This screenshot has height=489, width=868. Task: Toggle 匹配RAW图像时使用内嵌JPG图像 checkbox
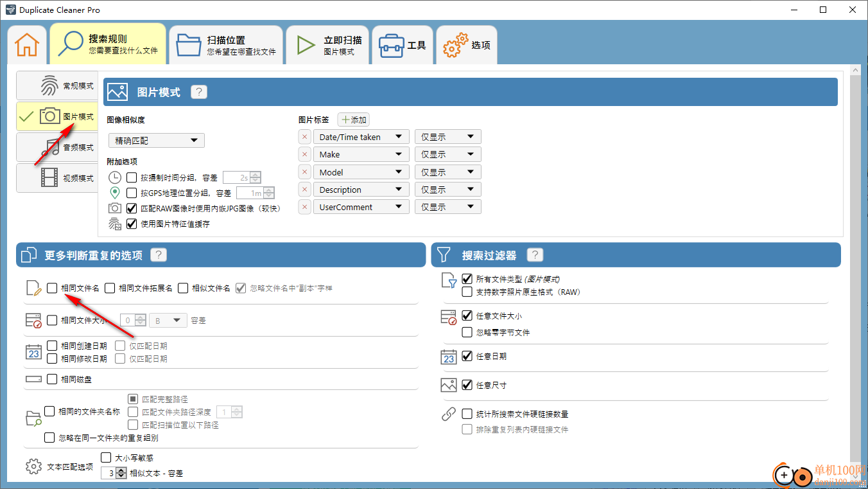132,208
